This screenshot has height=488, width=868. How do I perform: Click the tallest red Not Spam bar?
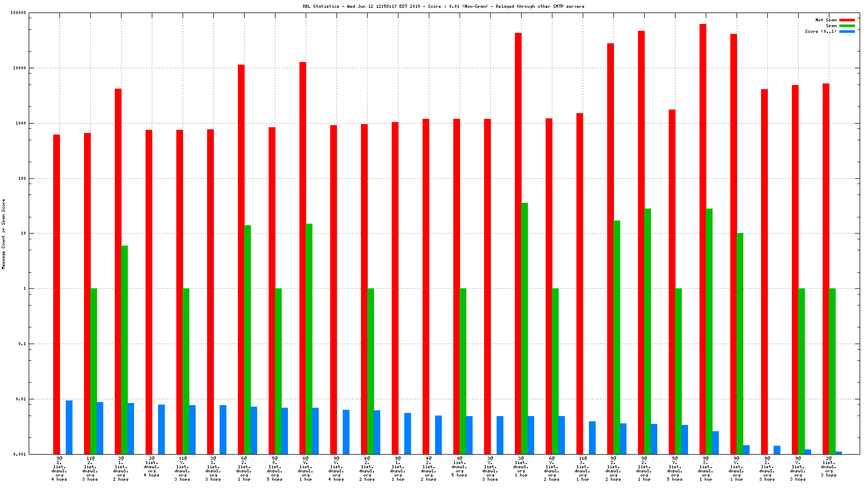(703, 239)
